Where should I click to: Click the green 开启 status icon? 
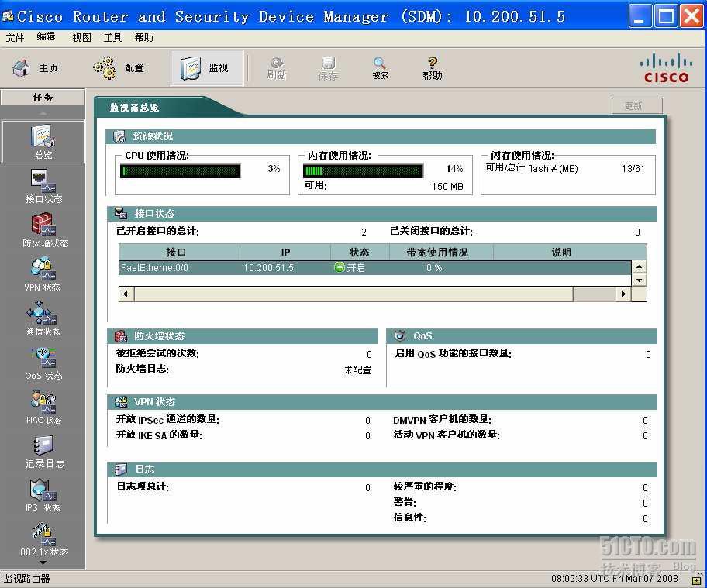click(339, 267)
